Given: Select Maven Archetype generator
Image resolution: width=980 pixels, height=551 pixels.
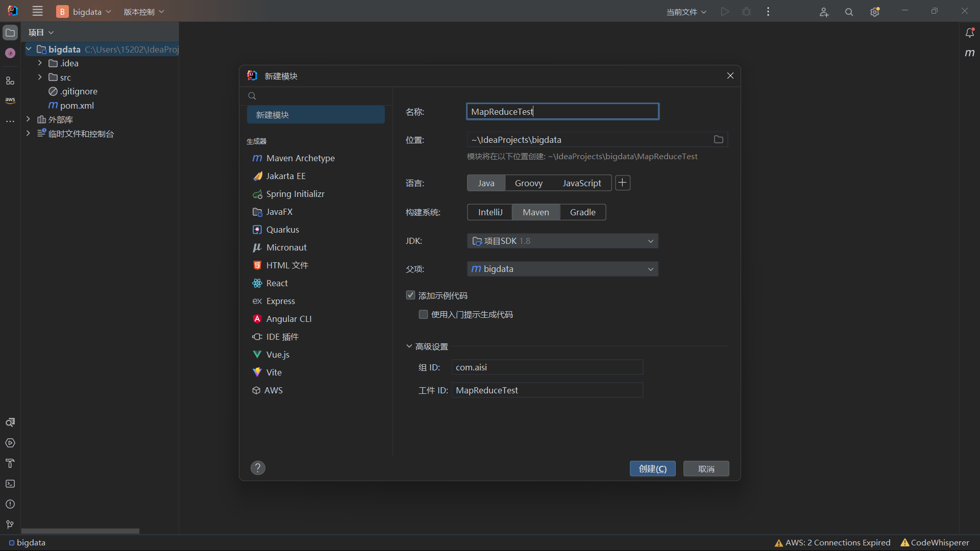Looking at the screenshot, I should [x=300, y=158].
